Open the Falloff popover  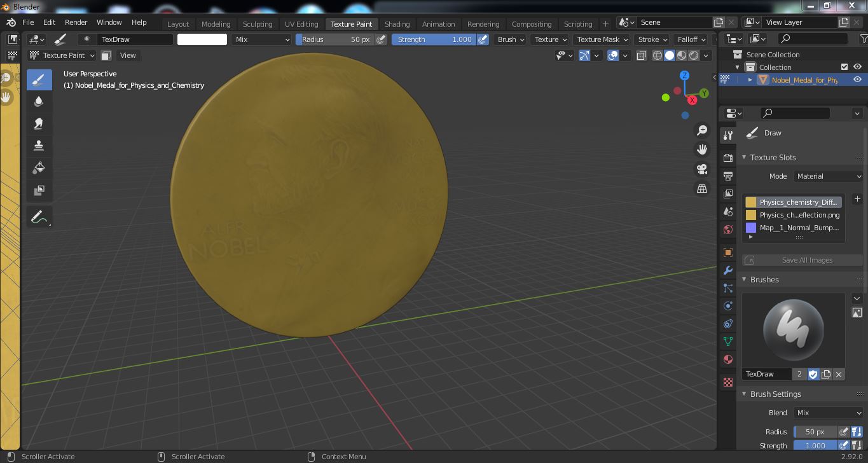[x=691, y=39]
